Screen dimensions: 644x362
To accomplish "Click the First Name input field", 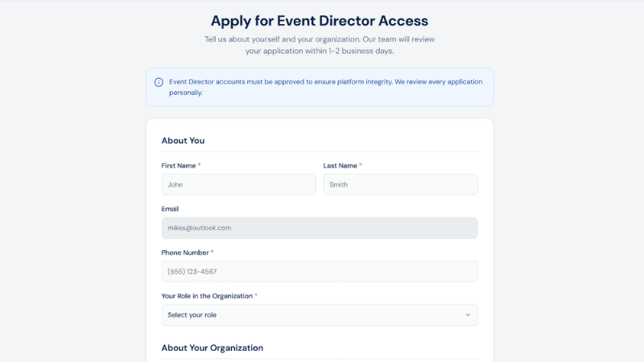I will (x=238, y=184).
